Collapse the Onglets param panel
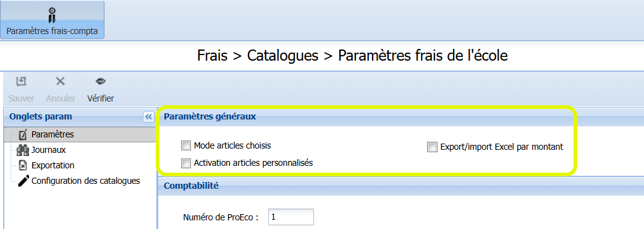 148,117
